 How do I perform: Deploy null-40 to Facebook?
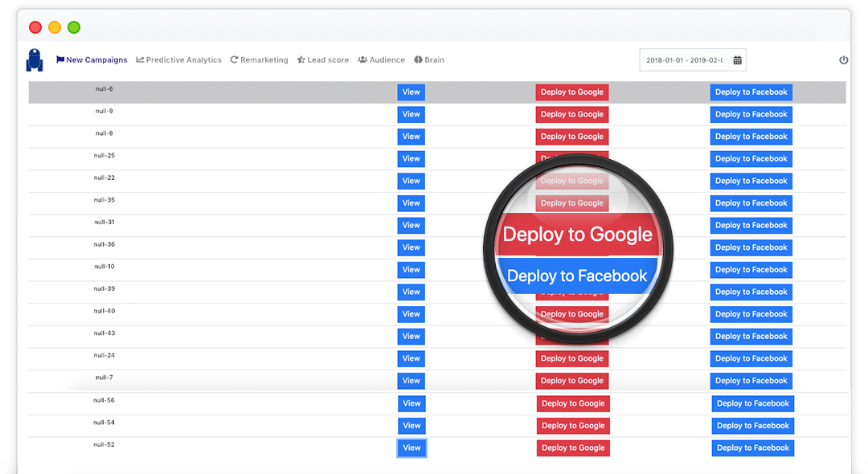tap(751, 314)
